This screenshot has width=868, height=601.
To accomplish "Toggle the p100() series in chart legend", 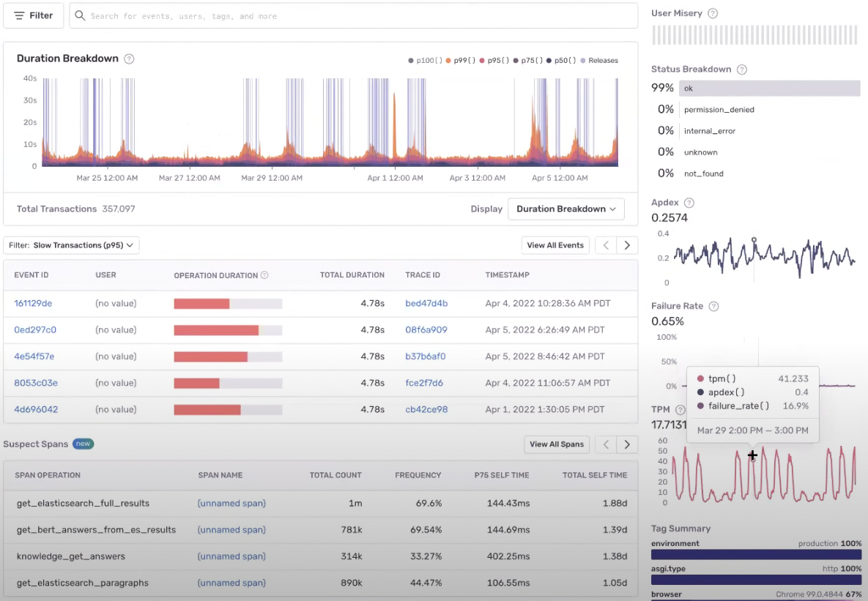I will click(x=425, y=60).
